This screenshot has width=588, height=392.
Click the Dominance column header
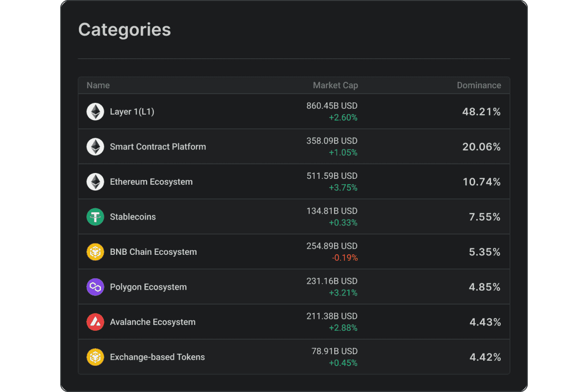(479, 85)
